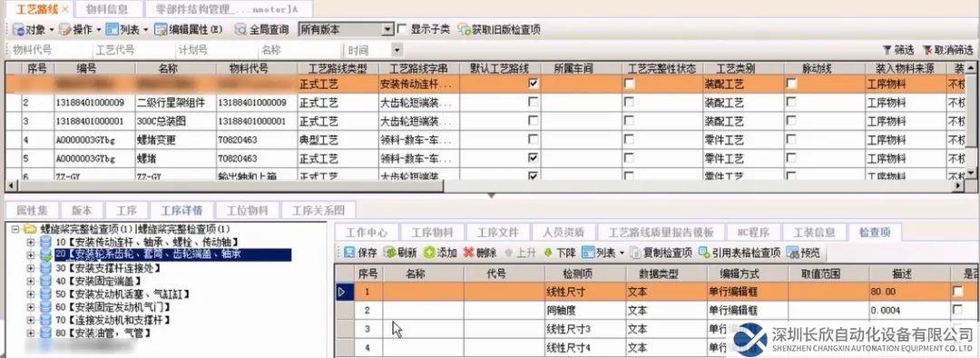The image size is (980, 358).
Task: Click the 引用表格检查项 button
Action: point(740,253)
